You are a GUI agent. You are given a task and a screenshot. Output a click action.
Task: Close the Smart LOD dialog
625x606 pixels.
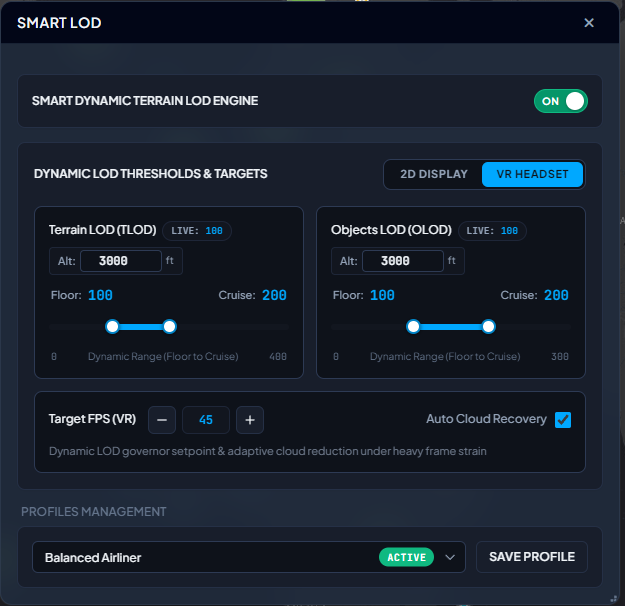tap(589, 23)
